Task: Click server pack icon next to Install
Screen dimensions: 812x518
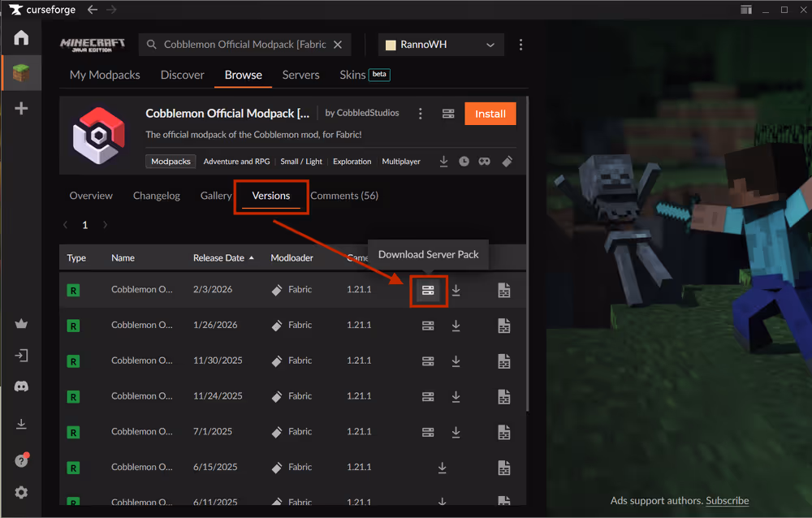Action: coord(448,114)
